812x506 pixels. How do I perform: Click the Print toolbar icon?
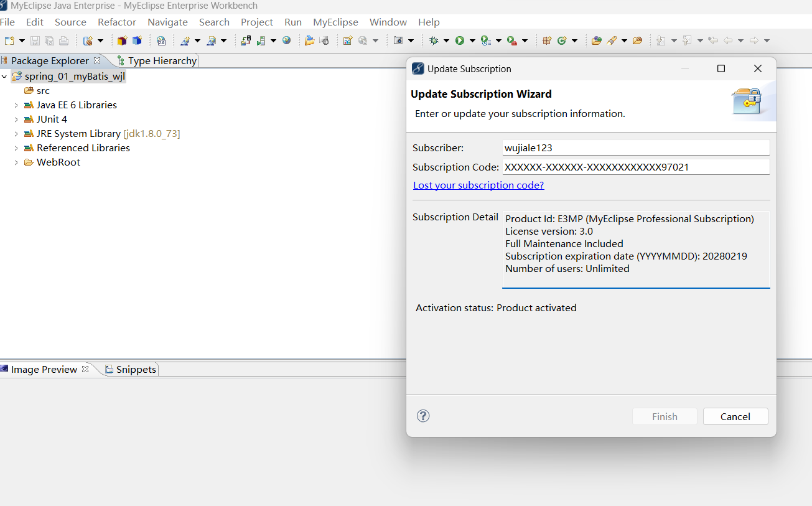(x=63, y=40)
